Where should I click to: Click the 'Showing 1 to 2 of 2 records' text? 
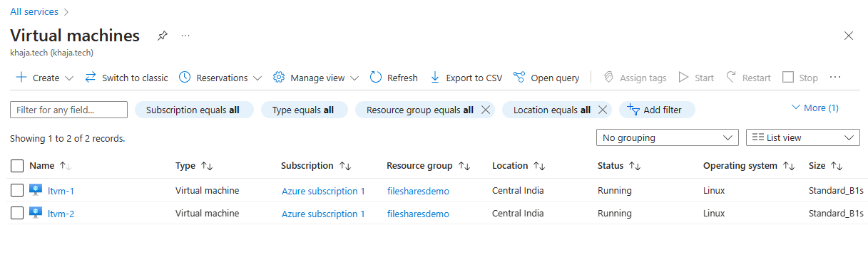[x=68, y=138]
